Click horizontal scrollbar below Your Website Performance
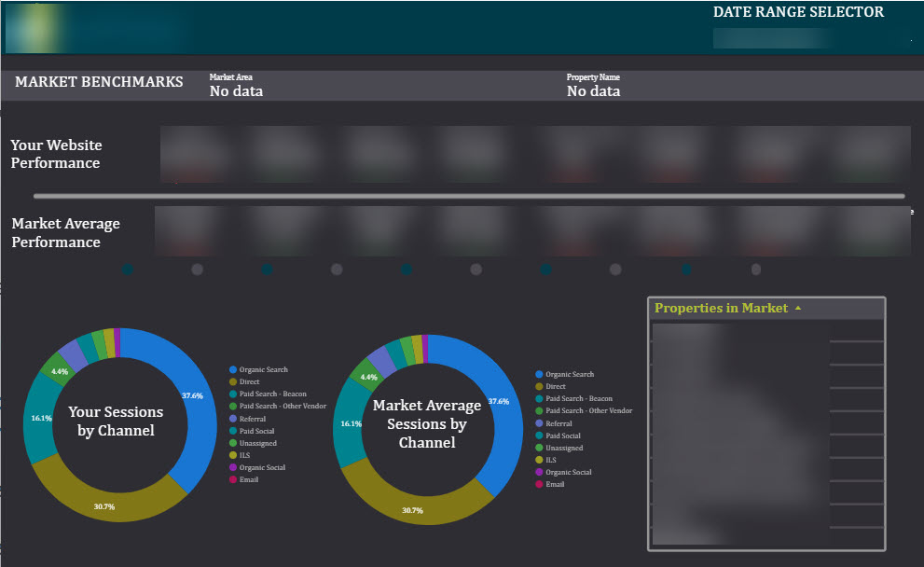924x567 pixels. (468, 196)
